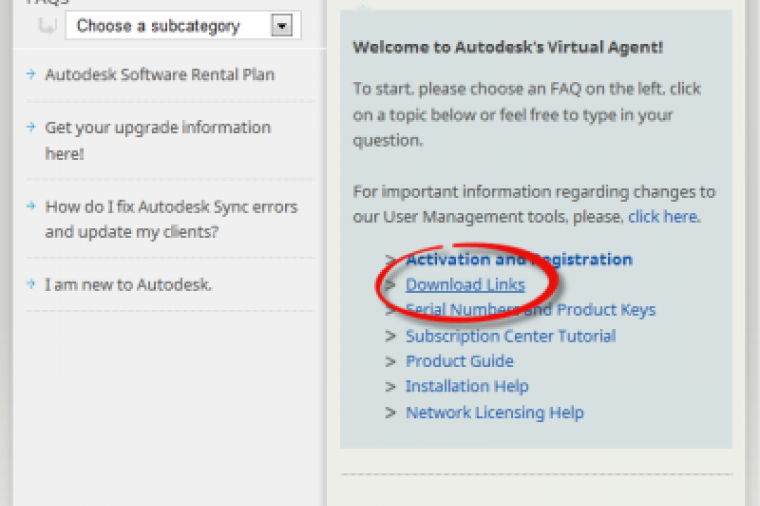Click blue arrow icon beside upgrade information
The image size is (760, 506).
32,128
